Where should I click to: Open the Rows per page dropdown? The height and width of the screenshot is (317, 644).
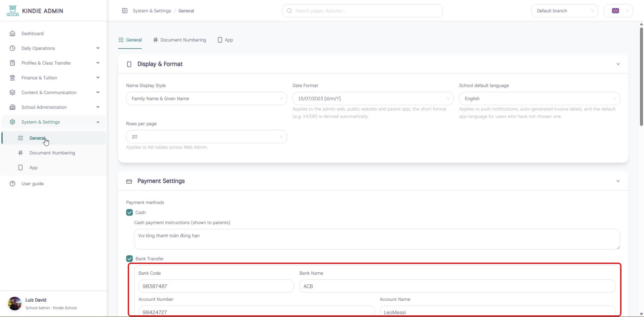(x=206, y=137)
